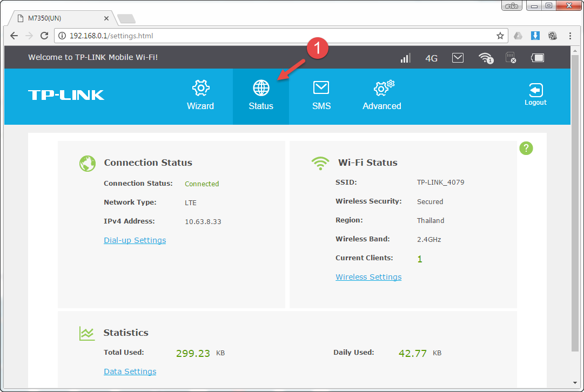Click the scrollbar down arrow
584x392 pixels.
pos(575,383)
